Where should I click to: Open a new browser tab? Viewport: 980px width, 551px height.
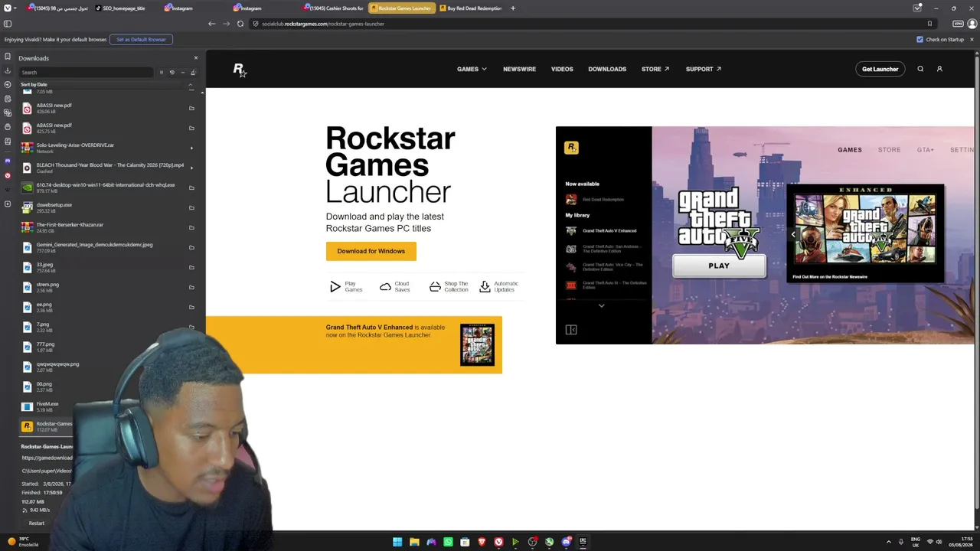(x=513, y=8)
